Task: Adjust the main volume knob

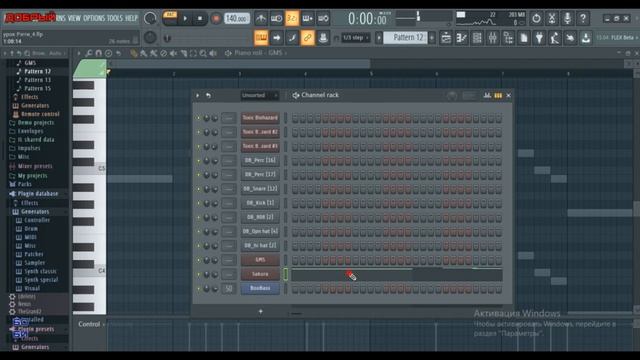Action: (x=150, y=18)
